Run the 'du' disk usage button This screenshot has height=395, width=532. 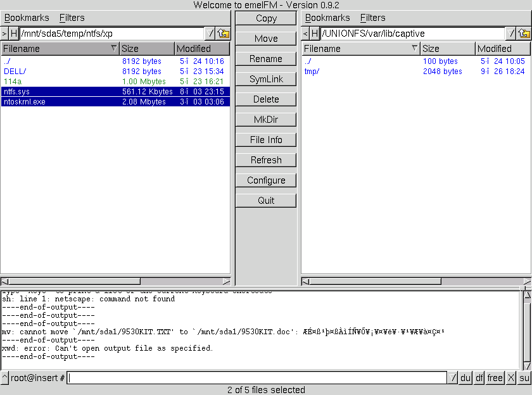(x=466, y=378)
